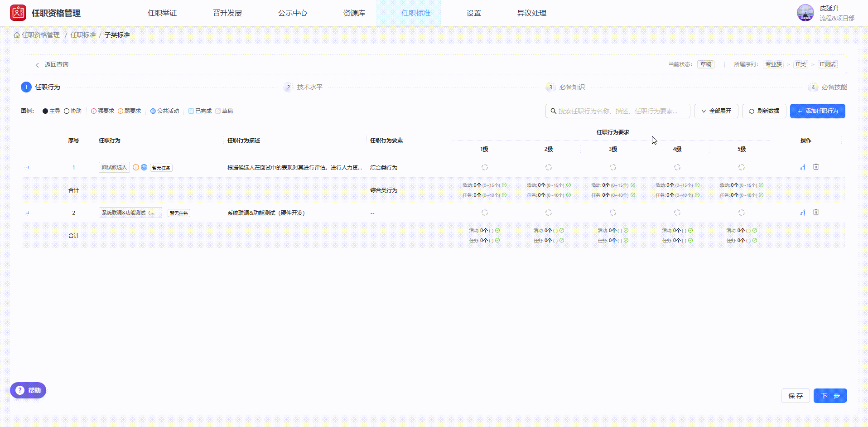868x427 pixels.
Task: Click refresh spinner in 1级 column of row 1
Action: click(x=485, y=167)
